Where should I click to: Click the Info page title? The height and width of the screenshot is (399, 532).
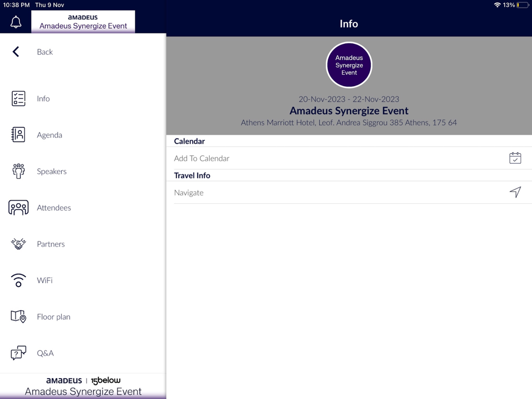tap(349, 23)
